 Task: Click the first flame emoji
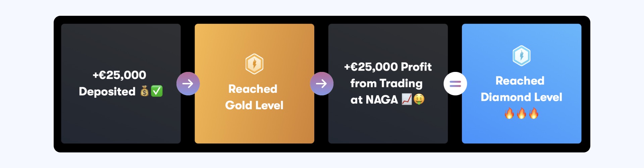point(509,114)
